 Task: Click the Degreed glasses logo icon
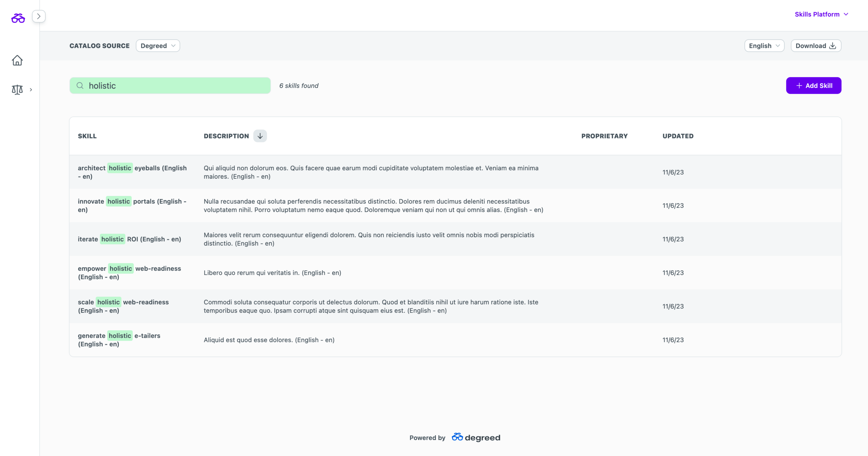[18, 18]
